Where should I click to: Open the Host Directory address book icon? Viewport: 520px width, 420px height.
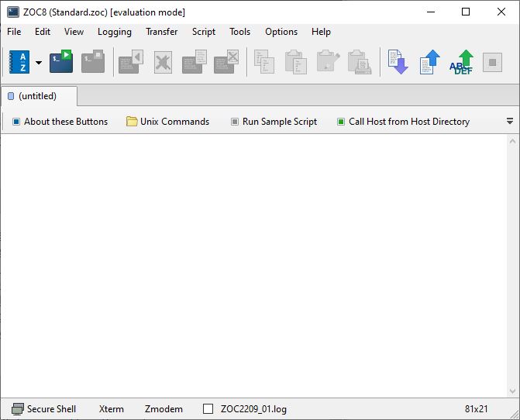(x=19, y=62)
